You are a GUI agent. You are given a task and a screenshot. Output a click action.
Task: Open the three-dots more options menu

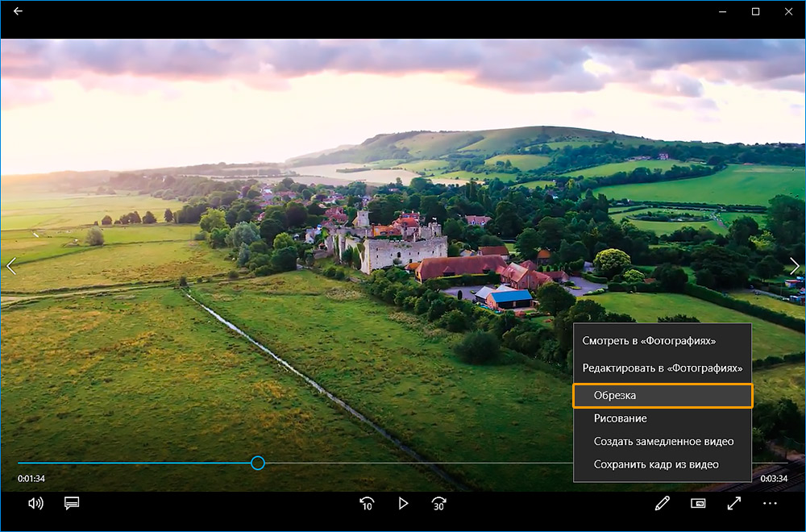[x=770, y=503]
